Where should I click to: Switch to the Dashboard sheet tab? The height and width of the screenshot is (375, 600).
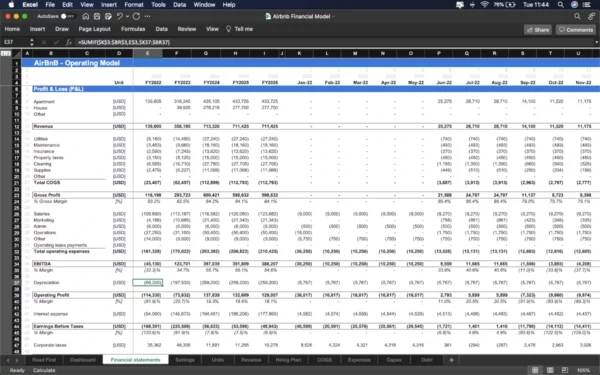pyautogui.click(x=83, y=360)
